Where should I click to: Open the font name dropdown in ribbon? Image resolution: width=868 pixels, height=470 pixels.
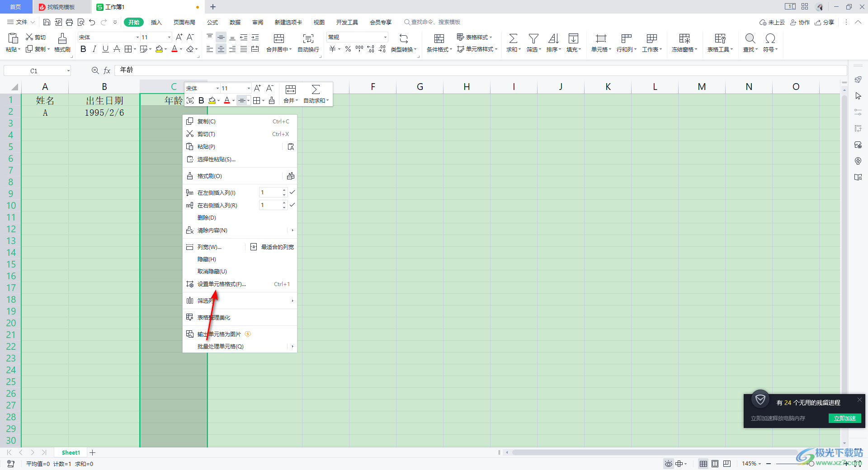click(137, 37)
